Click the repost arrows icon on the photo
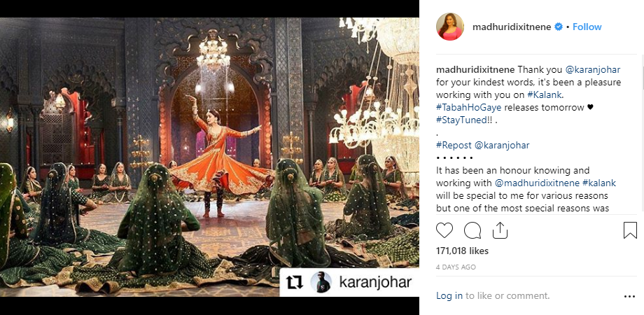This screenshot has width=644, height=315. coord(294,281)
